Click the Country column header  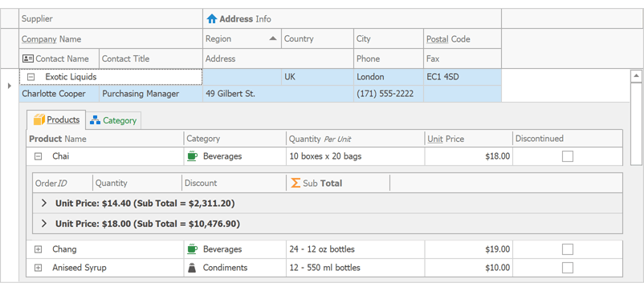[317, 39]
